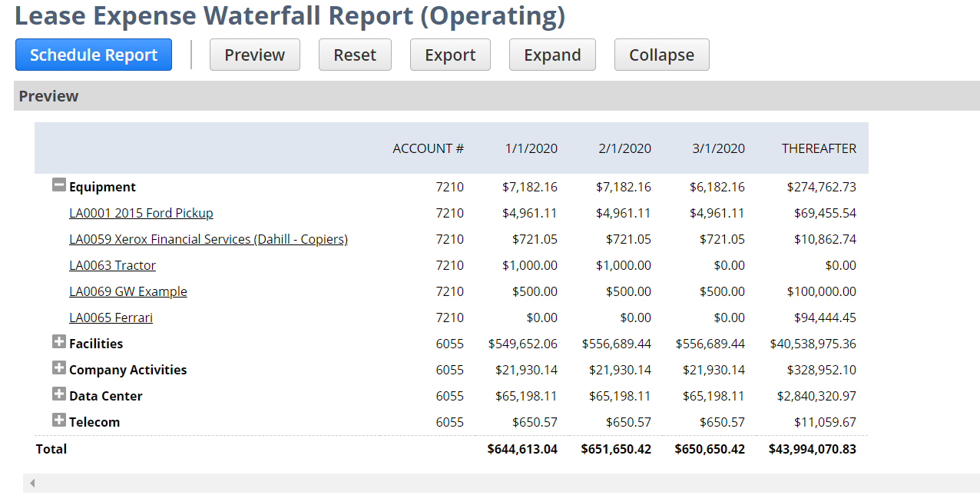Click the horizontal scrollbar left arrow

[31, 483]
